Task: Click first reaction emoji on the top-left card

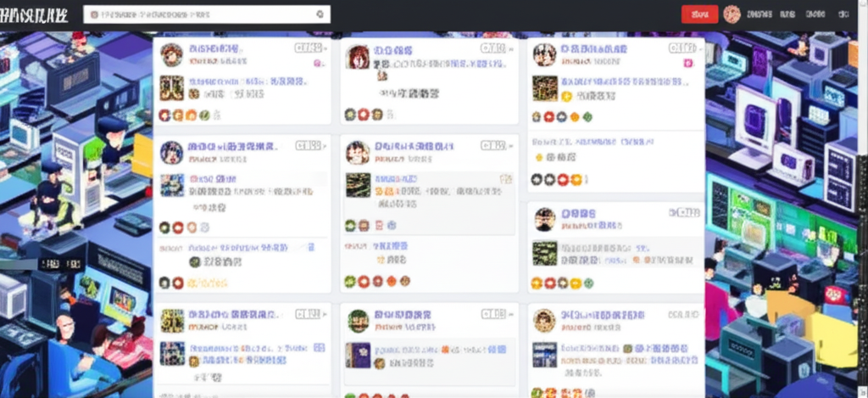Action: click(164, 115)
